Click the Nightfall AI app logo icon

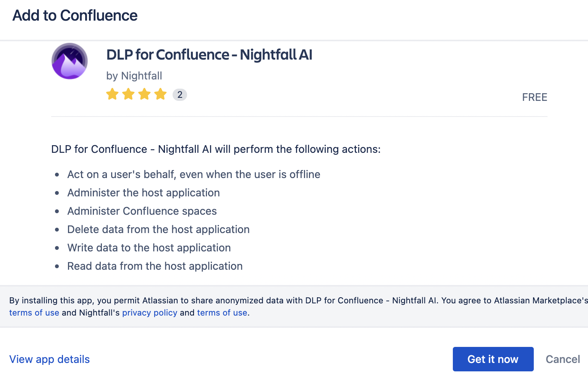(x=69, y=61)
